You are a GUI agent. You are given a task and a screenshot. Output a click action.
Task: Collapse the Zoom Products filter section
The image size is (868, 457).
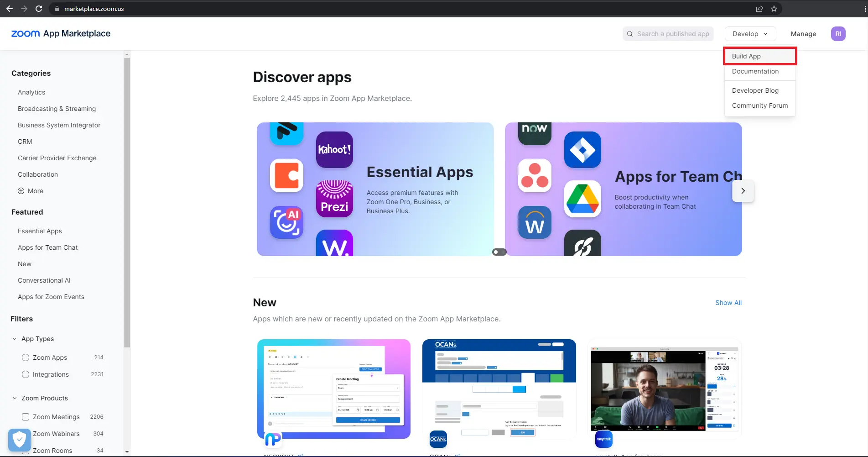click(15, 398)
